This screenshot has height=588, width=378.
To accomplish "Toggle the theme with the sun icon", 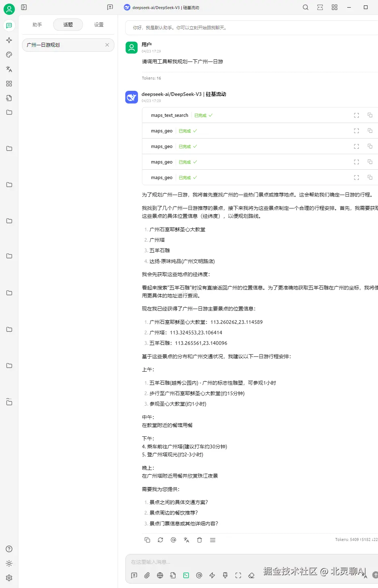I will [9, 563].
